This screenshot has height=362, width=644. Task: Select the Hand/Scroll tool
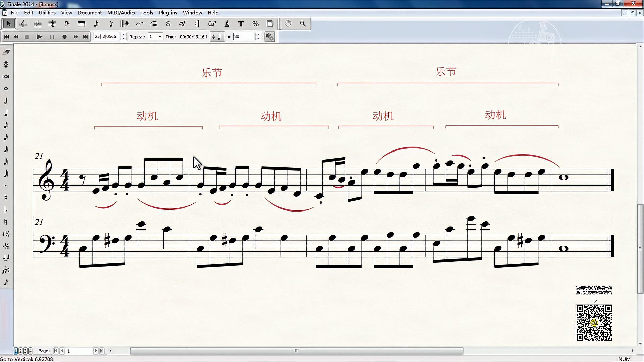click(x=288, y=24)
